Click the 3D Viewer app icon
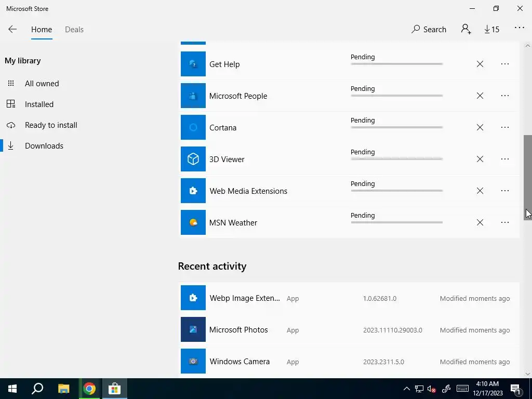532x399 pixels. (x=193, y=159)
